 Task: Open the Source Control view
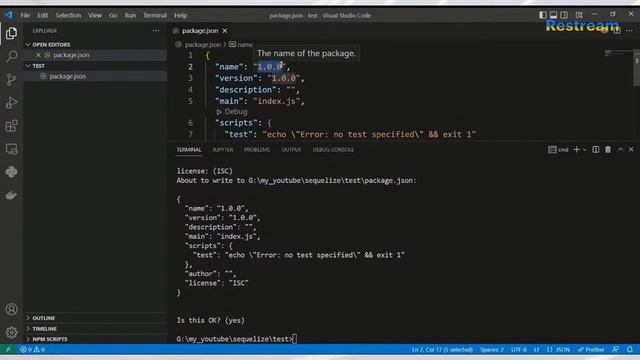(11, 79)
